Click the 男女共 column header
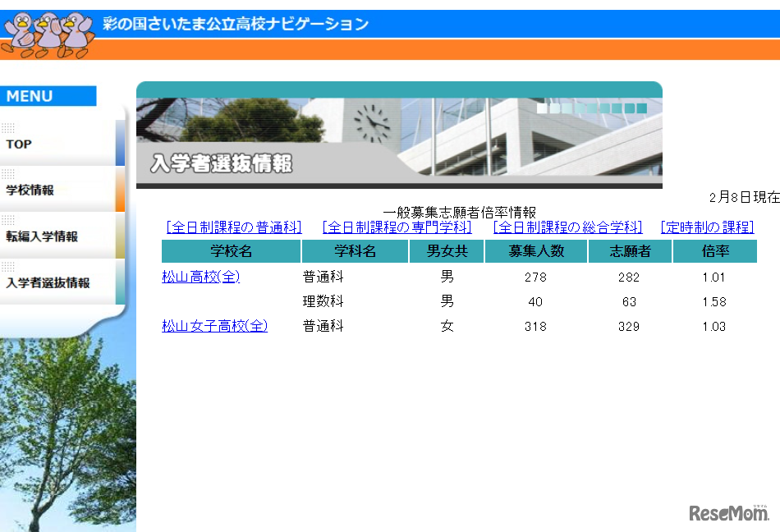Viewport: 780px width, 532px height. pyautogui.click(x=447, y=251)
